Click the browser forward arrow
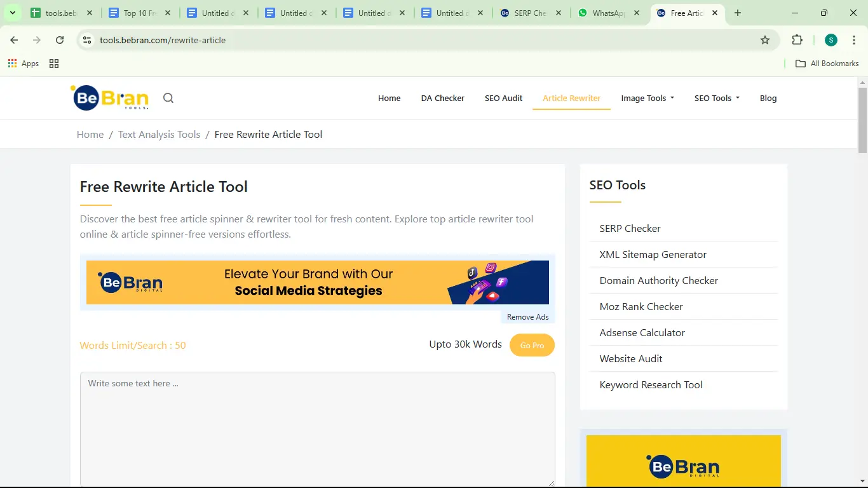This screenshot has width=868, height=488. [x=37, y=40]
